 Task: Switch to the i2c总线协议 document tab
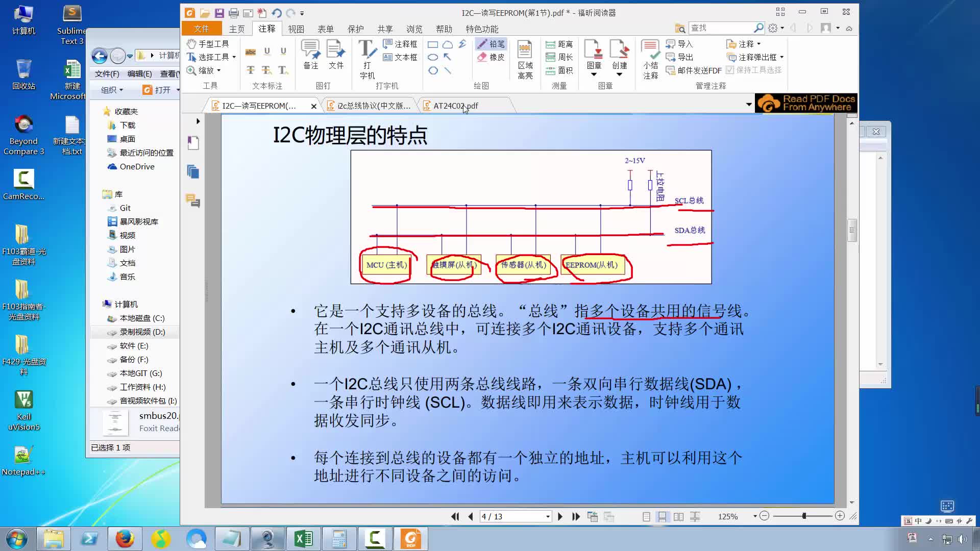[370, 106]
